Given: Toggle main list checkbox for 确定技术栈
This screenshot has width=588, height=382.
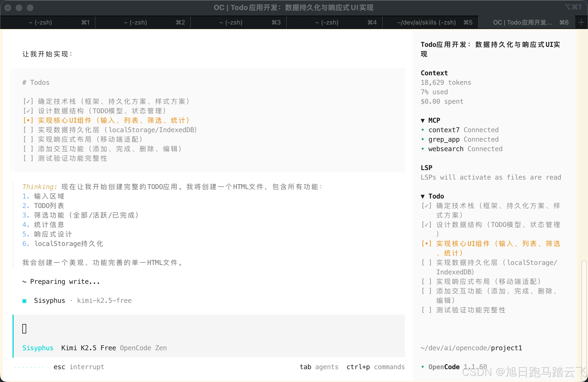Looking at the screenshot, I should [28, 101].
